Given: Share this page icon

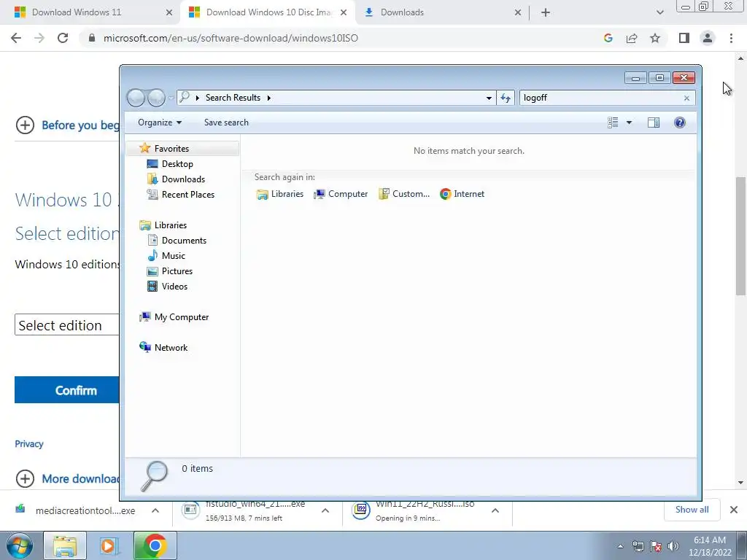Looking at the screenshot, I should (632, 38).
